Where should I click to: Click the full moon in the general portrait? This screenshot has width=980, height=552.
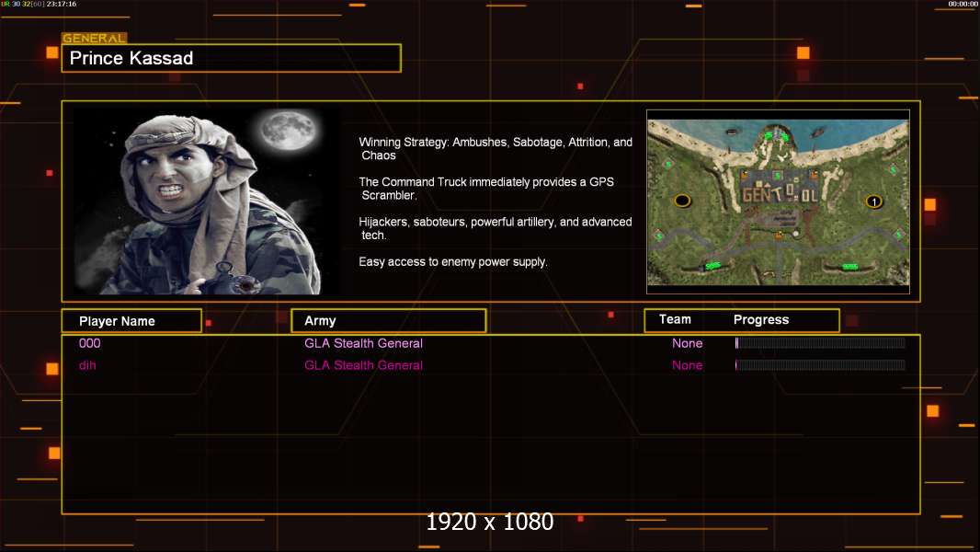[x=288, y=130]
